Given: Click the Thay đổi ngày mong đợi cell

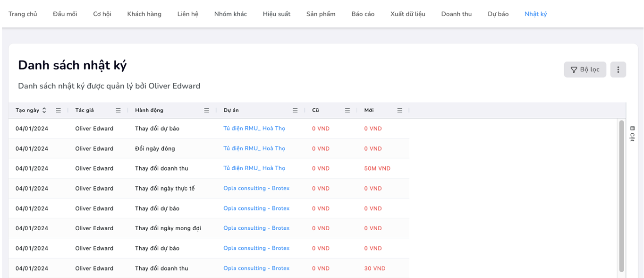Looking at the screenshot, I should 168,228.
